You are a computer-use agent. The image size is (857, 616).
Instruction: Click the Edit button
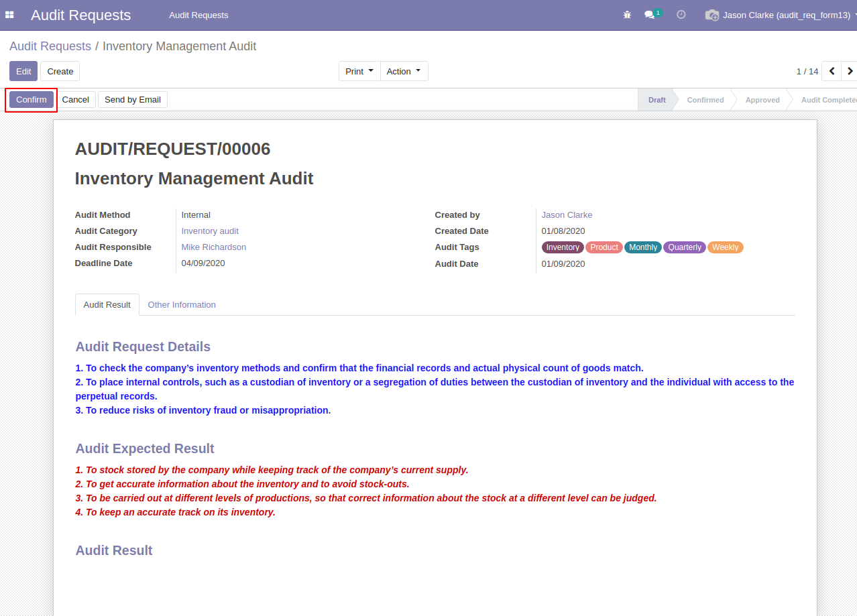click(23, 71)
